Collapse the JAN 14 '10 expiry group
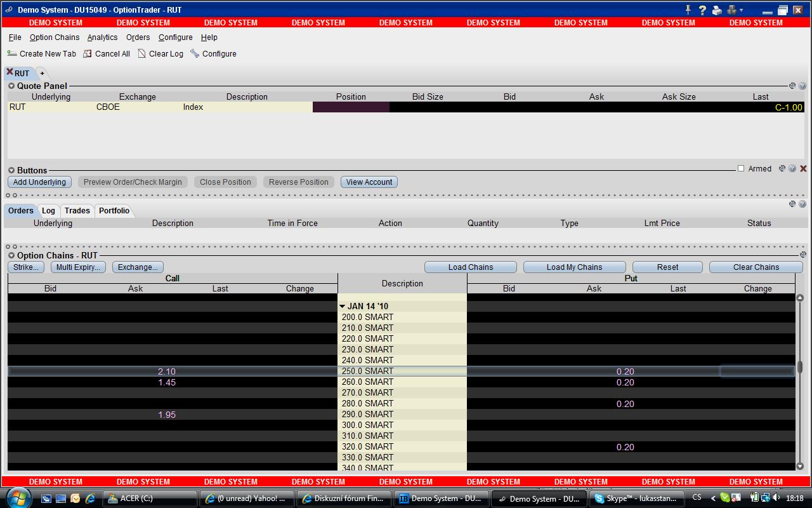 pyautogui.click(x=343, y=306)
